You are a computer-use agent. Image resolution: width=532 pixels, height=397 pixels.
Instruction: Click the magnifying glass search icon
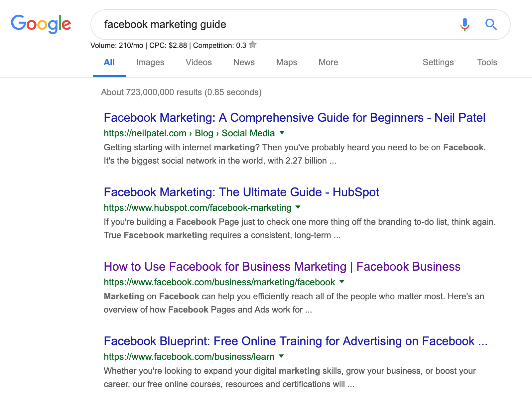coord(491,24)
